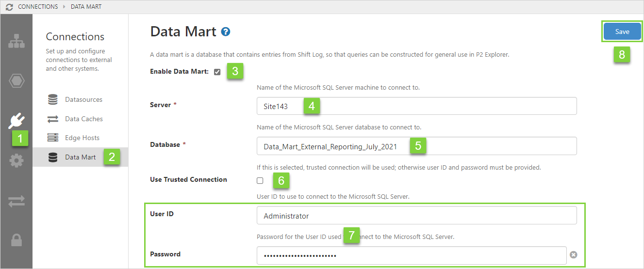Open the gear settings section in the rail
Viewport: 644px width, 269px height.
point(17,160)
